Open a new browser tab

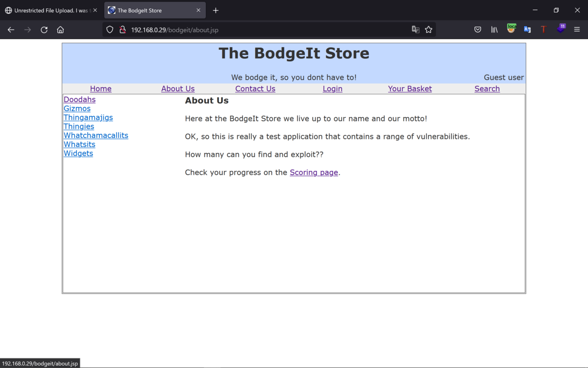point(216,10)
